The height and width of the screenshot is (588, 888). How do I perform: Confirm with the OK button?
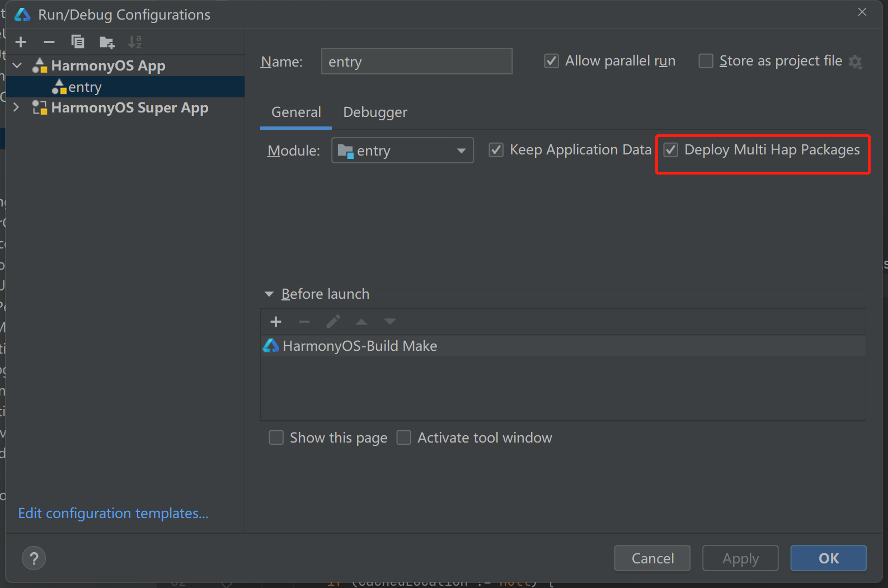[829, 558]
